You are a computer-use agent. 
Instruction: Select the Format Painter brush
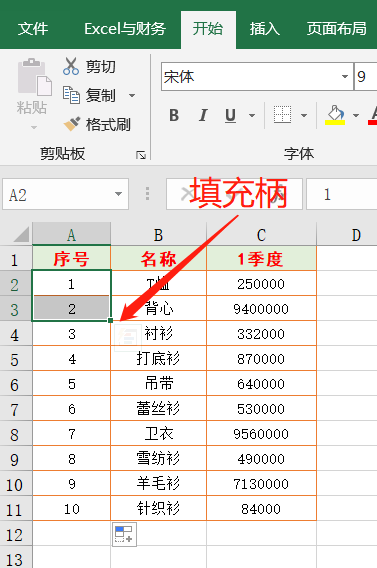[72, 124]
